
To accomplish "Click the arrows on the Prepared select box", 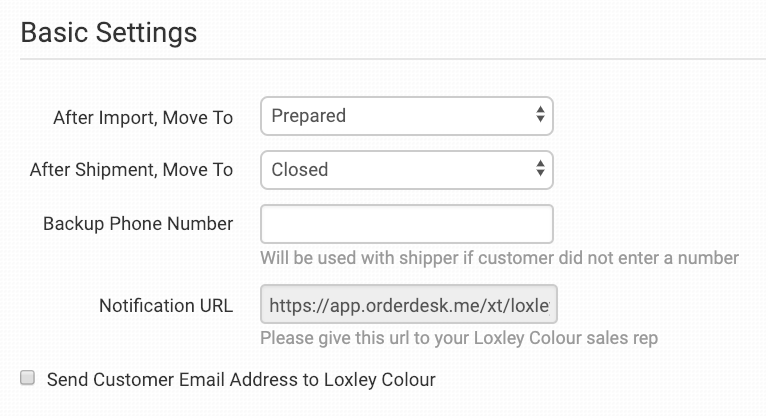I will point(540,116).
